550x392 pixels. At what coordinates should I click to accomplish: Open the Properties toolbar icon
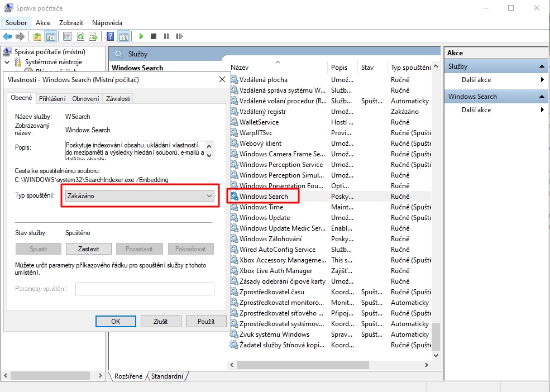(68, 36)
